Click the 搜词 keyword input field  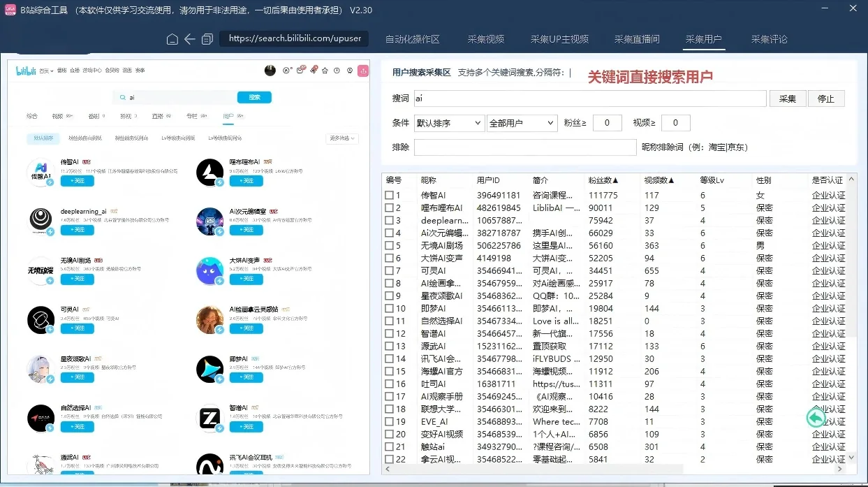point(590,99)
